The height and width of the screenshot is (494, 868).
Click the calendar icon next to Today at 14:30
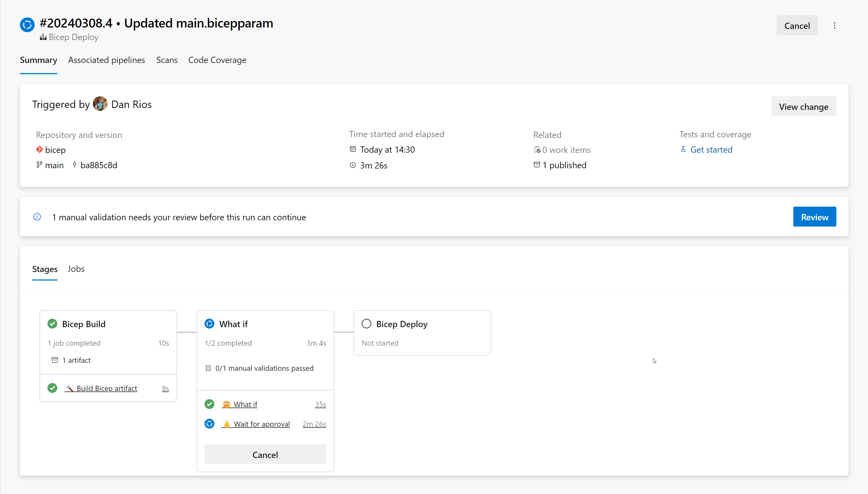[x=353, y=149]
